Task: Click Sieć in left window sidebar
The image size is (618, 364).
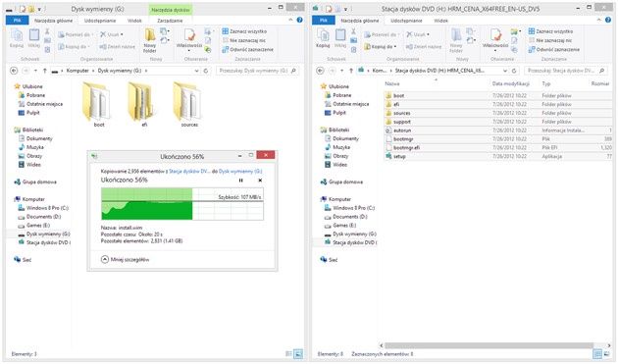Action: [x=23, y=259]
